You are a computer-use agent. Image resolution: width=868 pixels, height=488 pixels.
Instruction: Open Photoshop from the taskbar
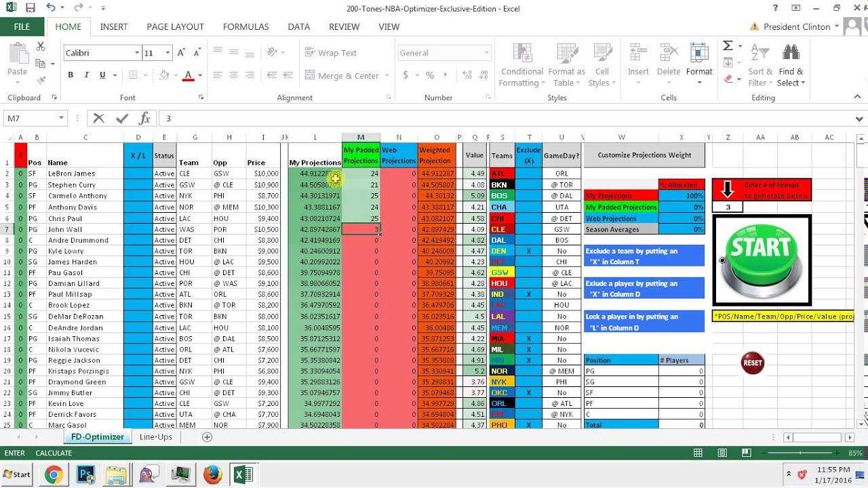tap(86, 474)
